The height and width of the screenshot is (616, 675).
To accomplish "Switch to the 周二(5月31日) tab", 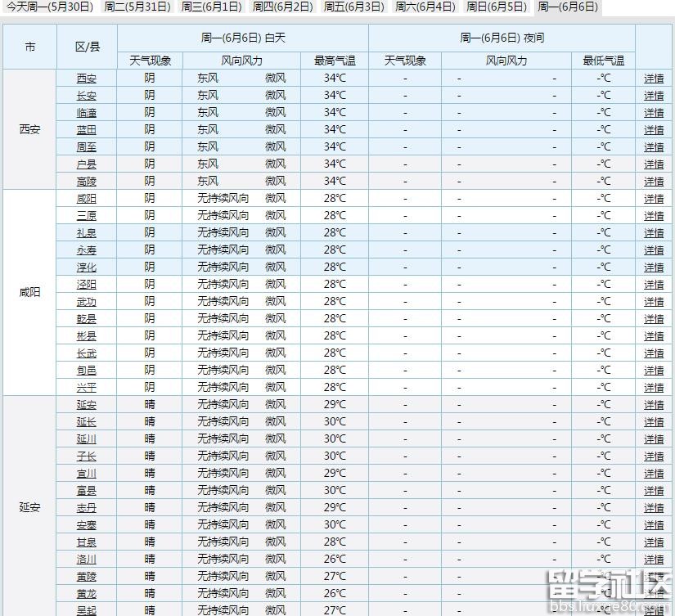I will click(137, 7).
